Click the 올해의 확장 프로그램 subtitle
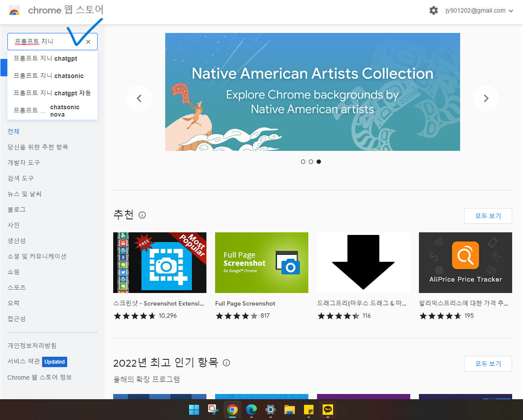The image size is (523, 420). (147, 379)
